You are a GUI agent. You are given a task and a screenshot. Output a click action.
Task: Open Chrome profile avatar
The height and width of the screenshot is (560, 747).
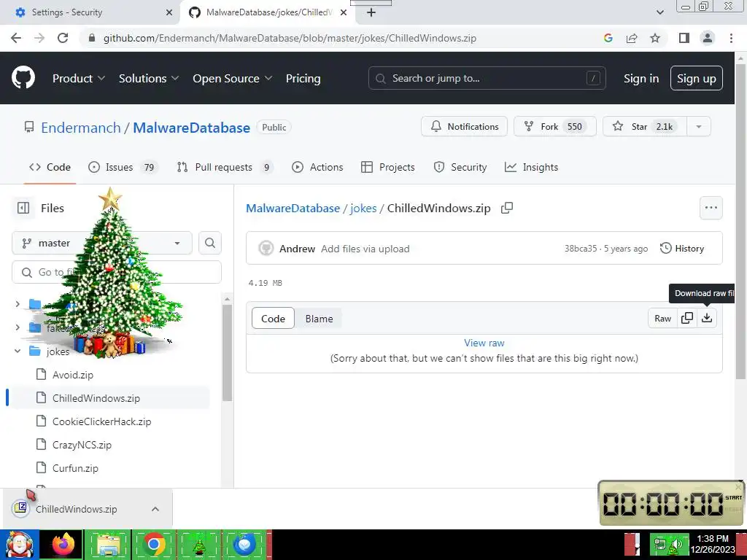[708, 38]
